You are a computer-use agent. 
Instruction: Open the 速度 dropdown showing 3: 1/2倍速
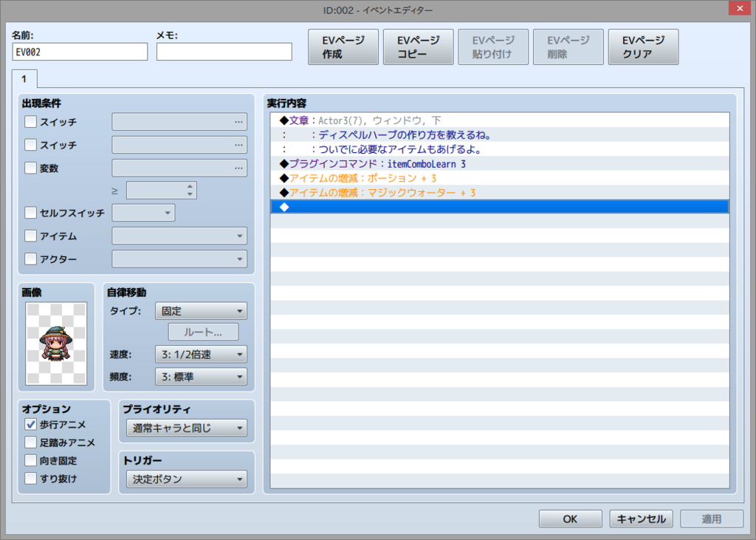pyautogui.click(x=201, y=355)
